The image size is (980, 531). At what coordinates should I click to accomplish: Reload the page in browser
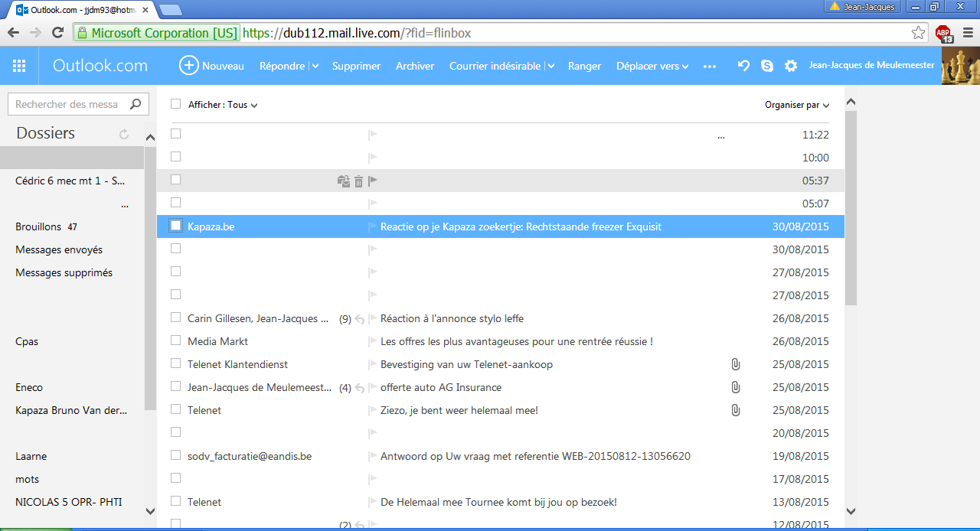[x=57, y=33]
